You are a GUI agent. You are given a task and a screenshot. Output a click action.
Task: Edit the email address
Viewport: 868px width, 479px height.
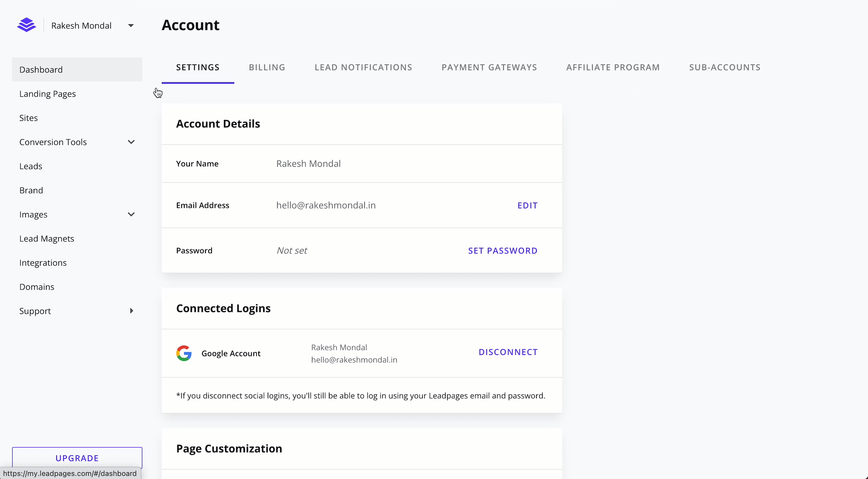pos(527,205)
